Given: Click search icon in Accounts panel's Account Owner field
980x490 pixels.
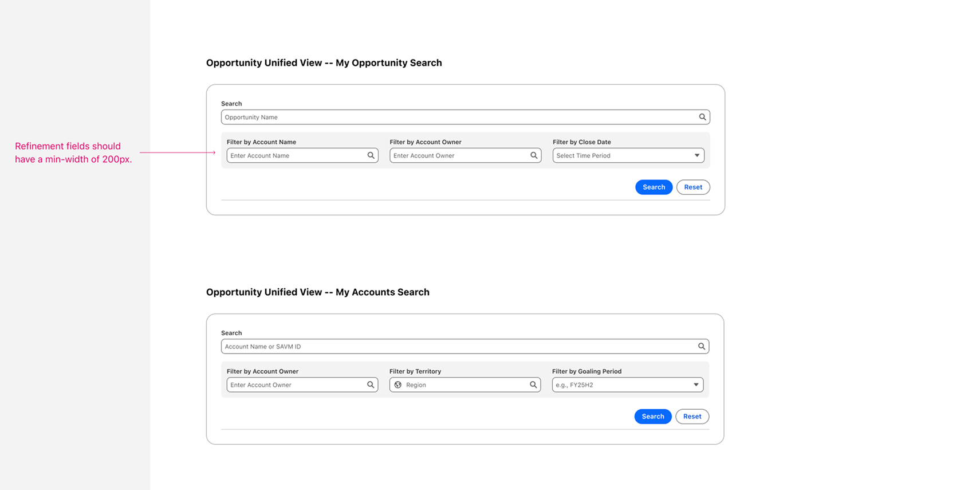Looking at the screenshot, I should (x=371, y=385).
